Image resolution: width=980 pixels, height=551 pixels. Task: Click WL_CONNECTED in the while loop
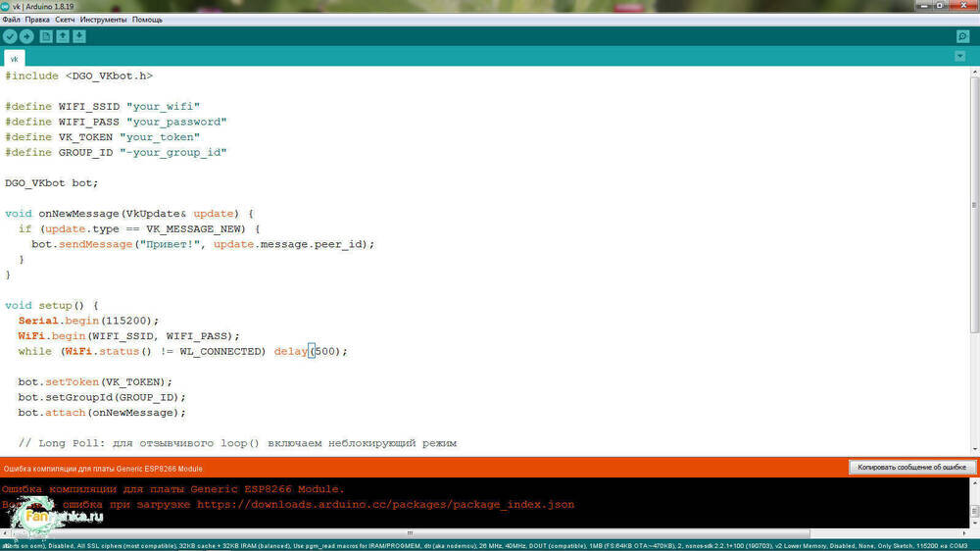[x=220, y=351]
